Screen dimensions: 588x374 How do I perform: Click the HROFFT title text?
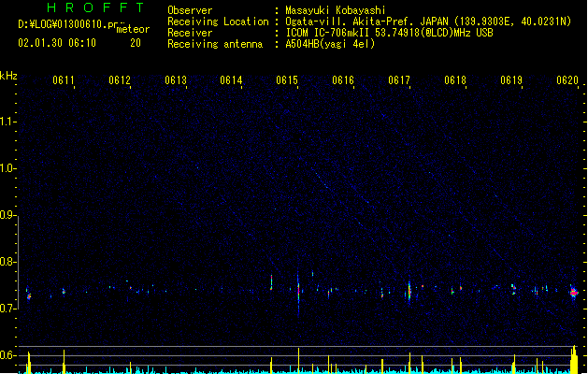pyautogui.click(x=96, y=7)
